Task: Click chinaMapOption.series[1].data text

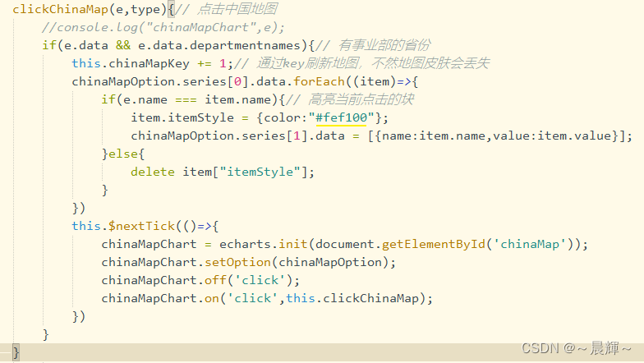Action: tap(238, 136)
